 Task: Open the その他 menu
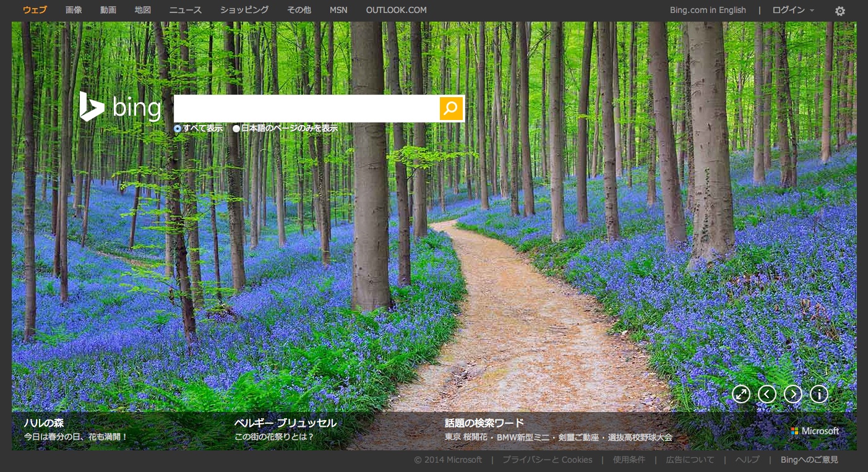pyautogui.click(x=299, y=10)
